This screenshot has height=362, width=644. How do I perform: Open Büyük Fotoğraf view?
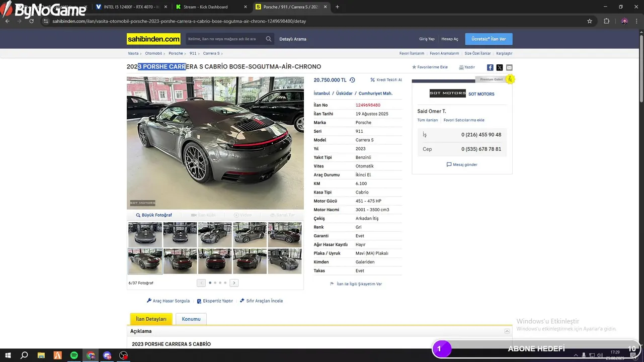pos(154,215)
